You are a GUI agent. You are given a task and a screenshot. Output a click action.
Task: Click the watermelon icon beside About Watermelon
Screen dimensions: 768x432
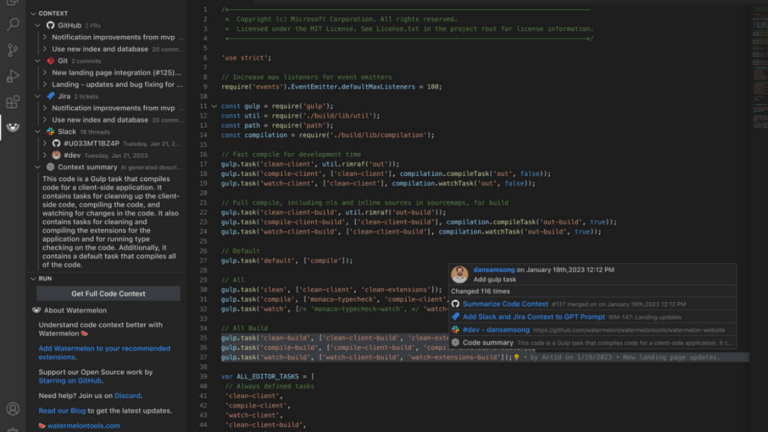pyautogui.click(x=37, y=310)
